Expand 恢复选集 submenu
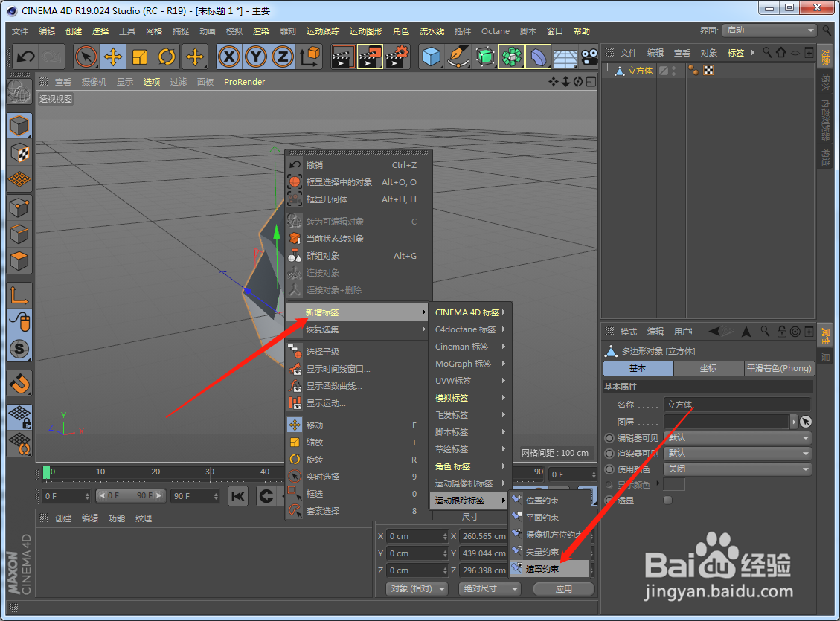The width and height of the screenshot is (840, 621). (x=357, y=329)
